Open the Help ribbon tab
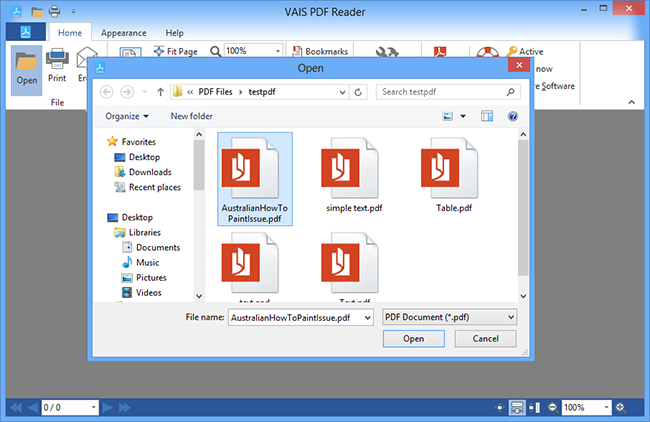650x422 pixels. [174, 33]
